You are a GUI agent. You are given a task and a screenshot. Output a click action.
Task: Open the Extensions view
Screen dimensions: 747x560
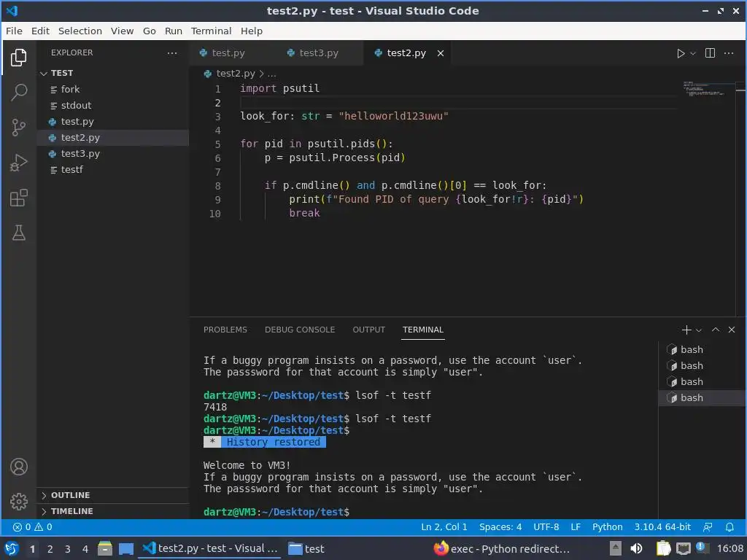pos(18,198)
